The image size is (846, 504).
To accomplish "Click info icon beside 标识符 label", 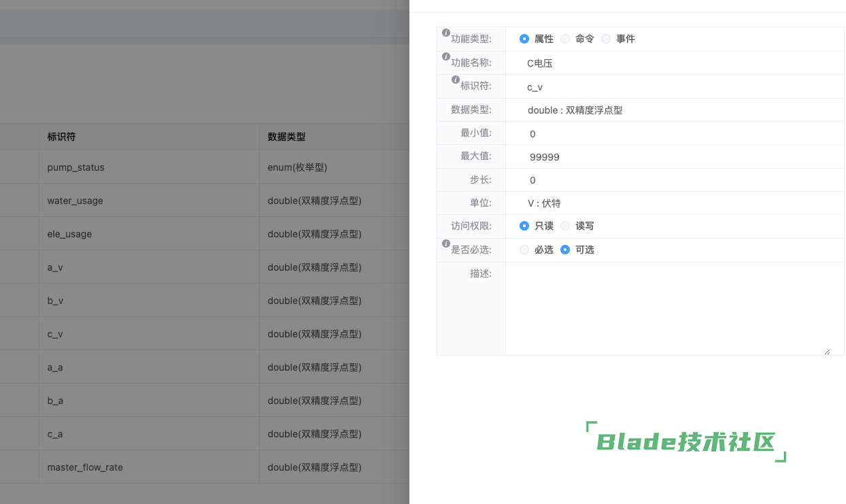I will point(456,80).
